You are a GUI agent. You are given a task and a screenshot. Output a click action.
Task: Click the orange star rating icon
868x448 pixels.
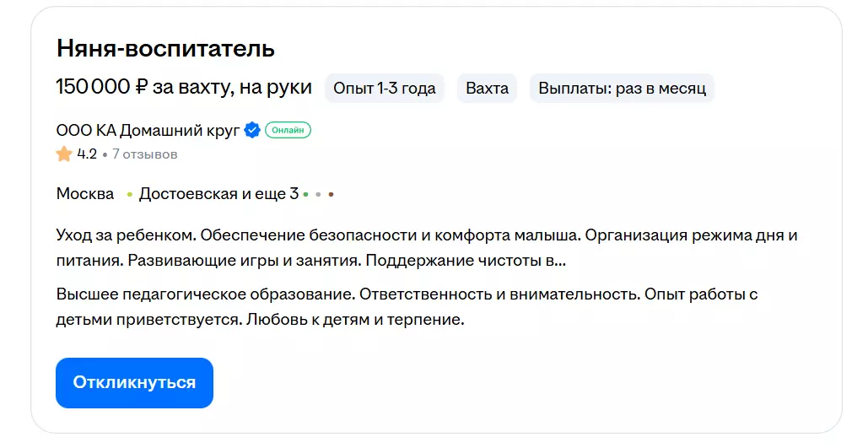pos(64,154)
